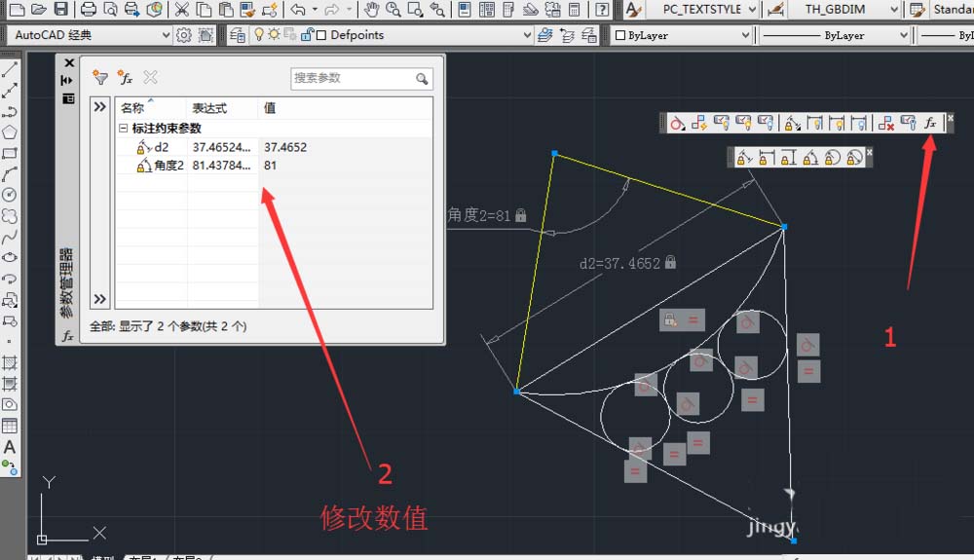
Task: Open the Defpoints layer dropdown
Action: click(527, 35)
